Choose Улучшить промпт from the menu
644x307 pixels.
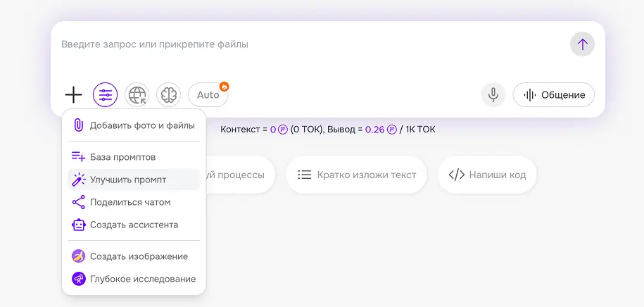coord(134,180)
